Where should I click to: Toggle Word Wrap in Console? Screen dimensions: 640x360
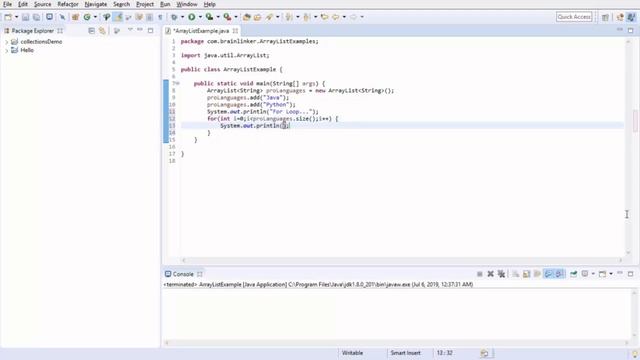coord(537,274)
